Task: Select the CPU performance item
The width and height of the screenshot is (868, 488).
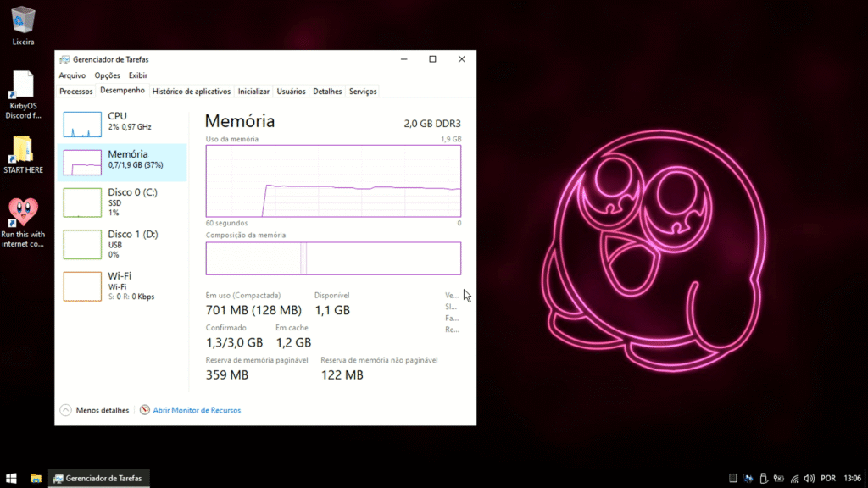Action: coord(122,124)
